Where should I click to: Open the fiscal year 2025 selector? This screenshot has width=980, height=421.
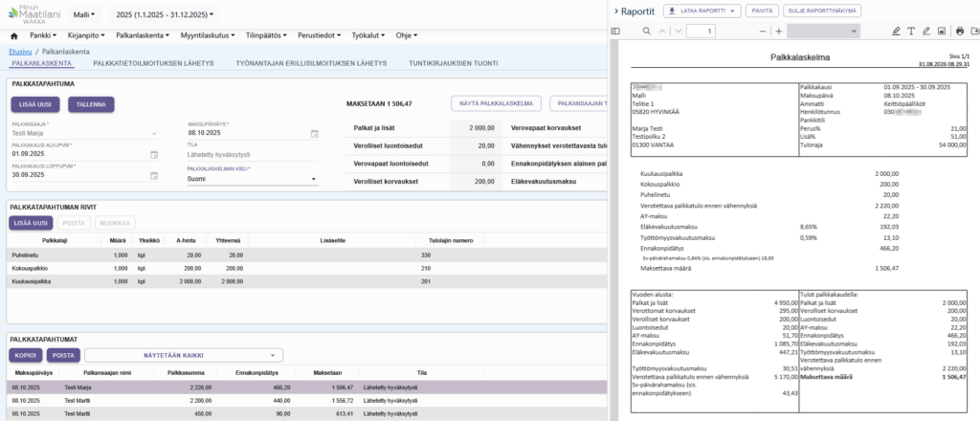[x=165, y=13]
